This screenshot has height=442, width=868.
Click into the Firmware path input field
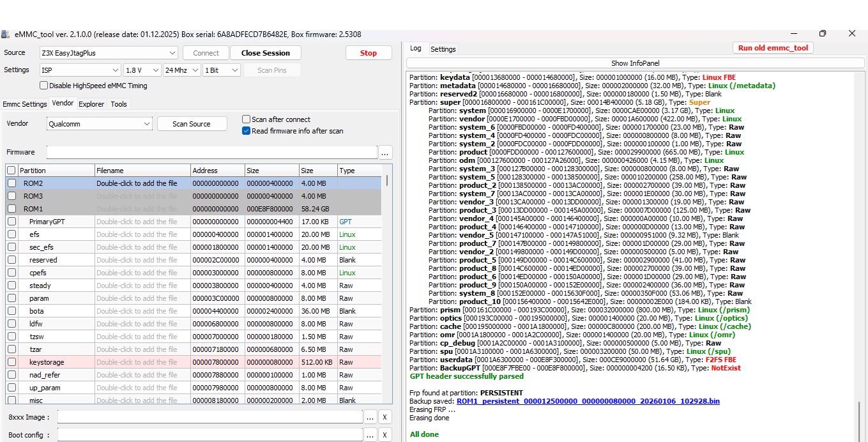click(211, 153)
